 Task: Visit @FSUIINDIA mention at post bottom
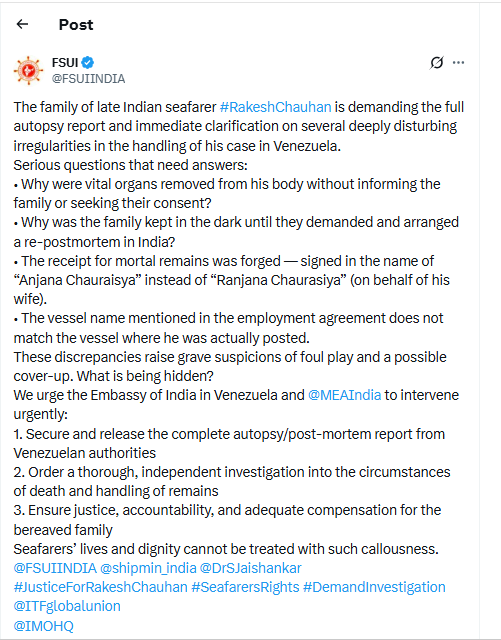55,568
